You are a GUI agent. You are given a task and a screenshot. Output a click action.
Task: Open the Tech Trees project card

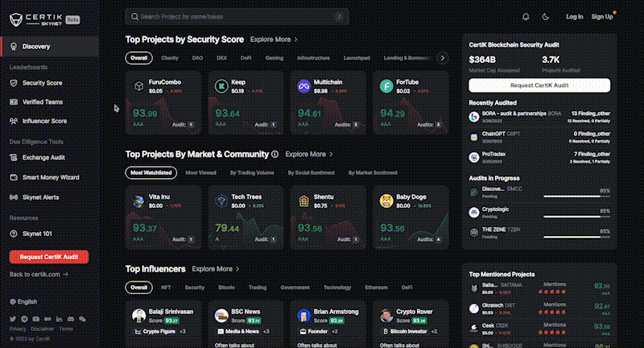click(x=246, y=217)
